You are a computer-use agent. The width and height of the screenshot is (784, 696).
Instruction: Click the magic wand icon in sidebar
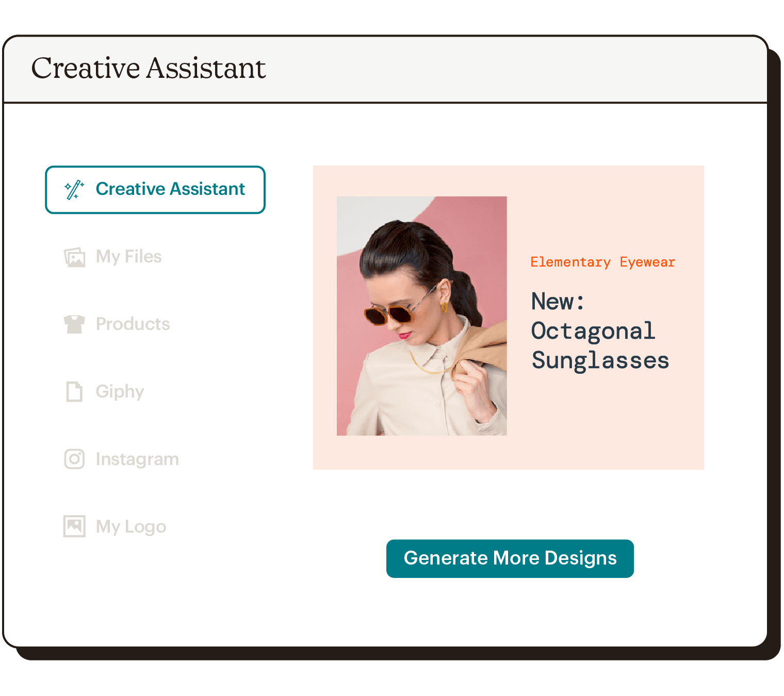(x=74, y=190)
